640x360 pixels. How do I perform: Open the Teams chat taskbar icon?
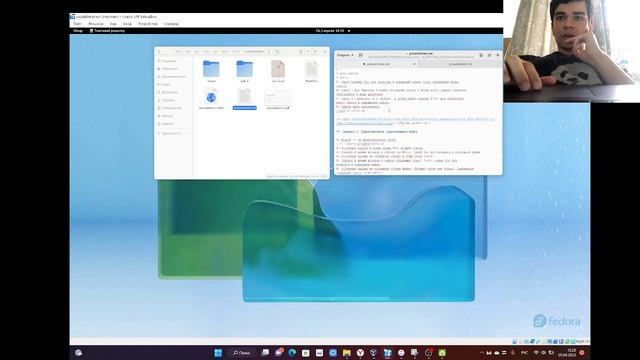point(279,353)
